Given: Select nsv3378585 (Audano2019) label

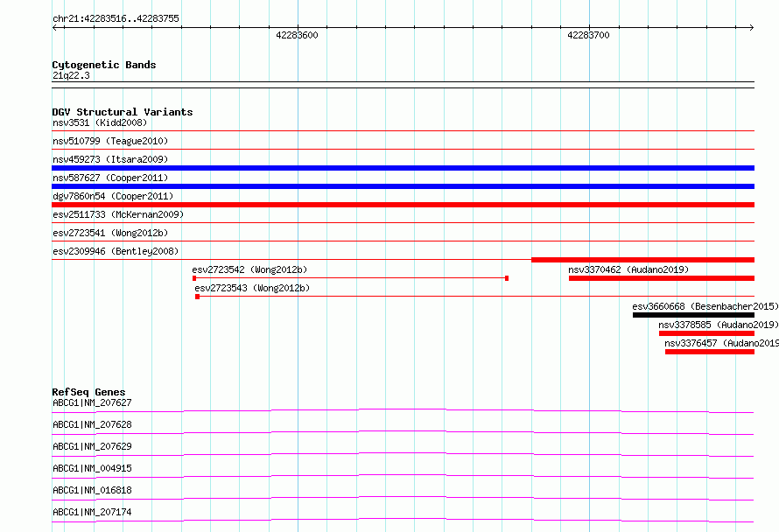Looking at the screenshot, I should point(719,325).
